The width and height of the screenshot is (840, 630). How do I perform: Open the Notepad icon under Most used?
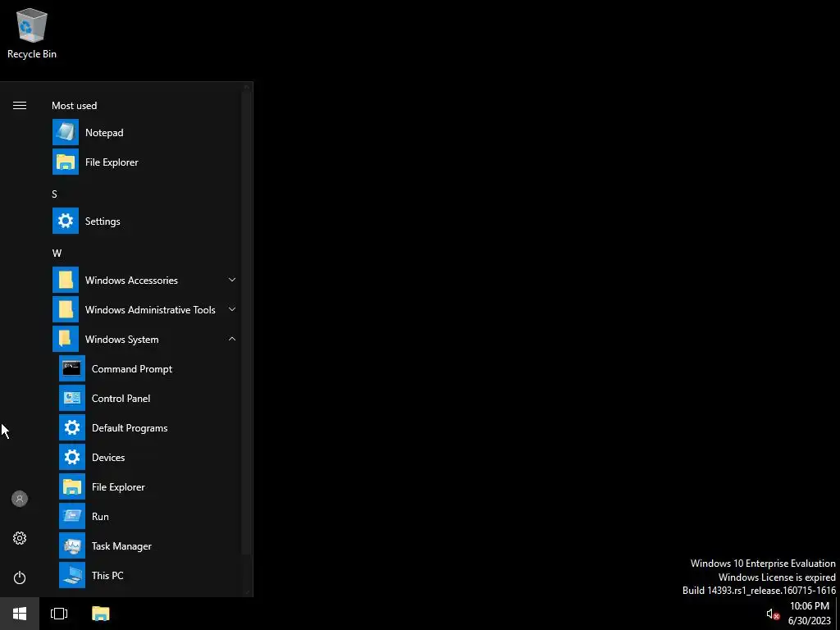tap(66, 132)
